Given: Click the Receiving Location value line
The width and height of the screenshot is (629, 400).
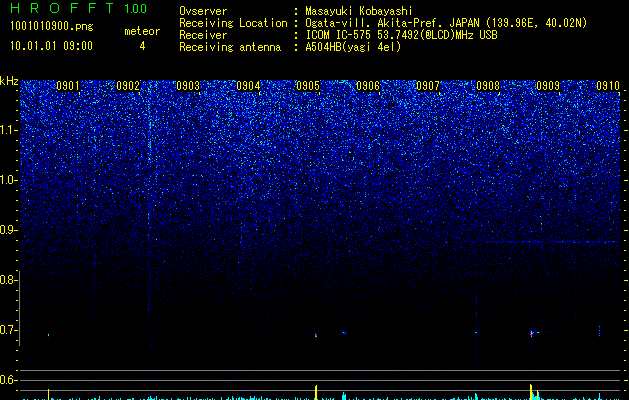Looking at the screenshot, I should coord(446,23).
